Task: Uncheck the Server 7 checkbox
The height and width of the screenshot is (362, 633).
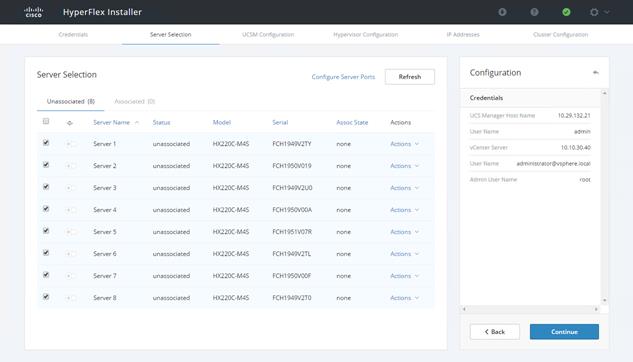Action: (46, 274)
